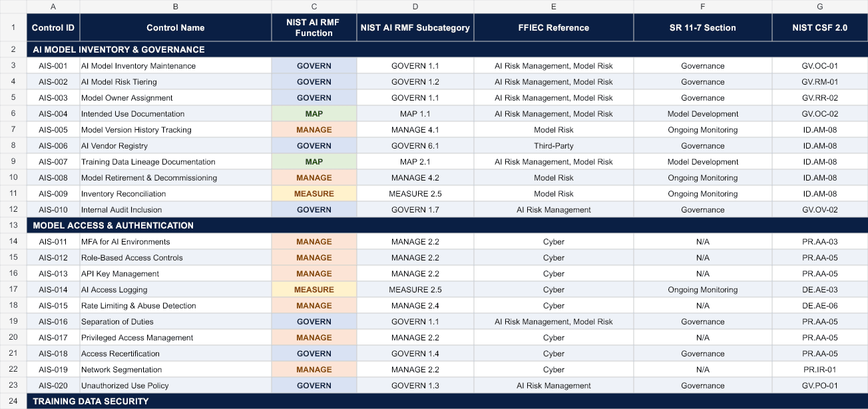Select row 1 header number
The width and height of the screenshot is (868, 409).
(x=13, y=27)
